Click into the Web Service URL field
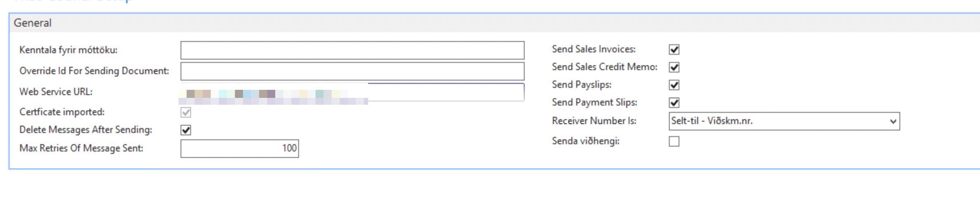Screen dimensions: 980x203 click(443, 92)
